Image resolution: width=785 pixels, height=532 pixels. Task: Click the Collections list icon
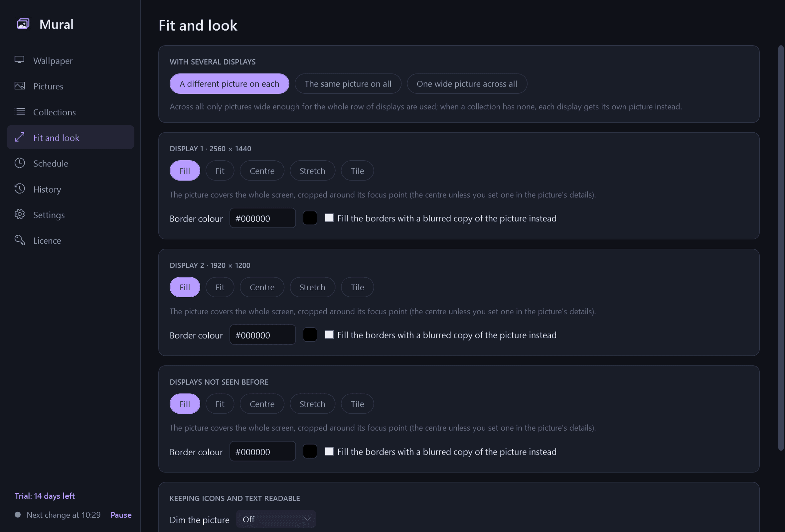pyautogui.click(x=20, y=111)
